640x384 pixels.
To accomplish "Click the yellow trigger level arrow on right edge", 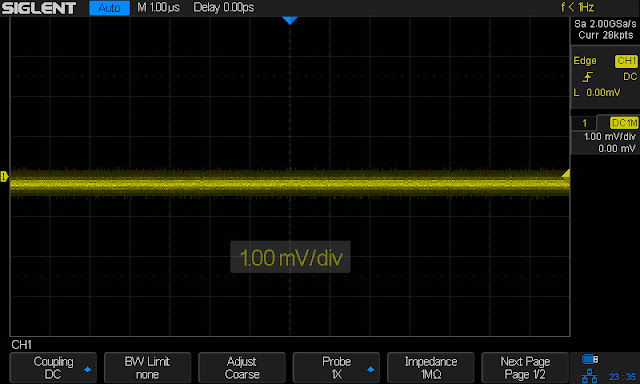I will [x=566, y=175].
